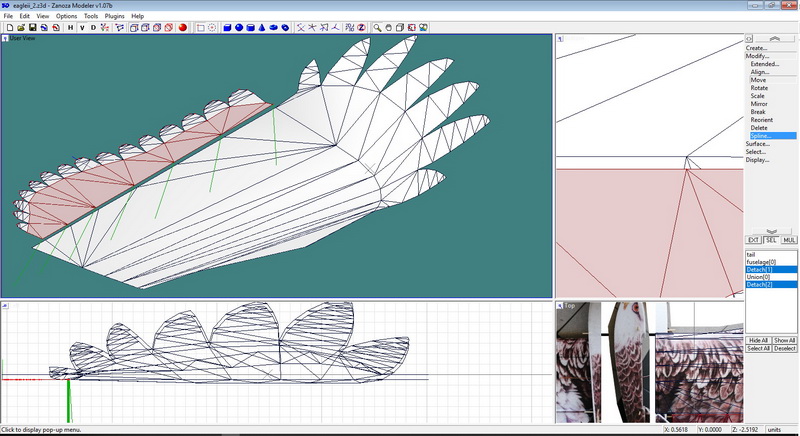Image resolution: width=800 pixels, height=436 pixels.
Task: Select the Mirror command
Action: (759, 104)
